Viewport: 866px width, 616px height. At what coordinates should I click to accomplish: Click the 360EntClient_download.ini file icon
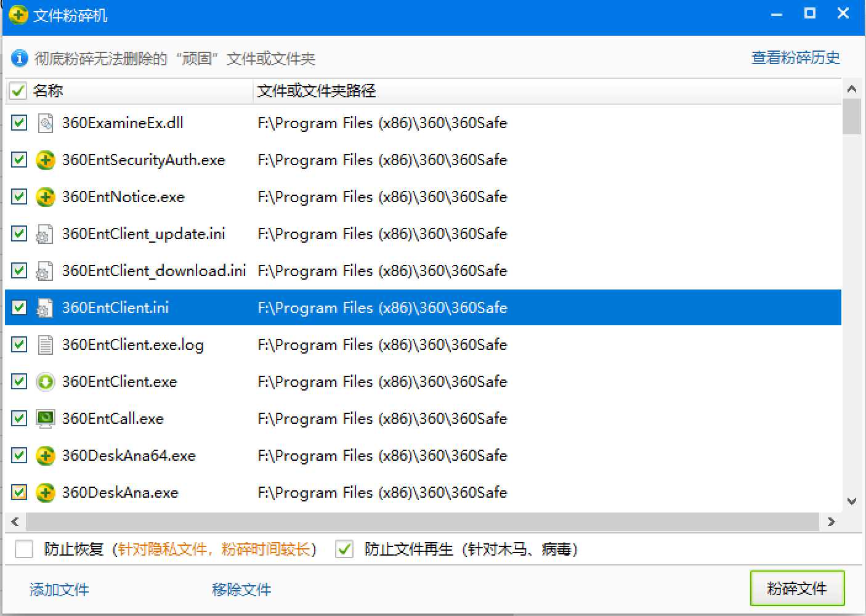coord(44,271)
